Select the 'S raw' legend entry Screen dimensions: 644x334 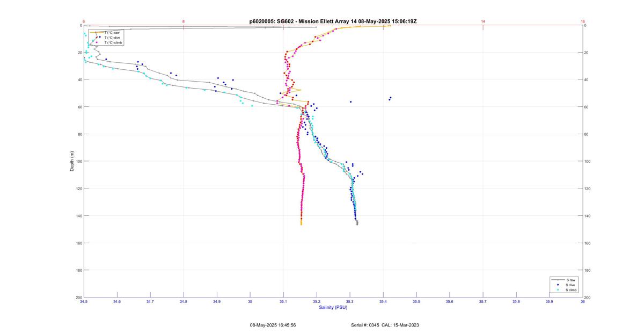coord(570,280)
